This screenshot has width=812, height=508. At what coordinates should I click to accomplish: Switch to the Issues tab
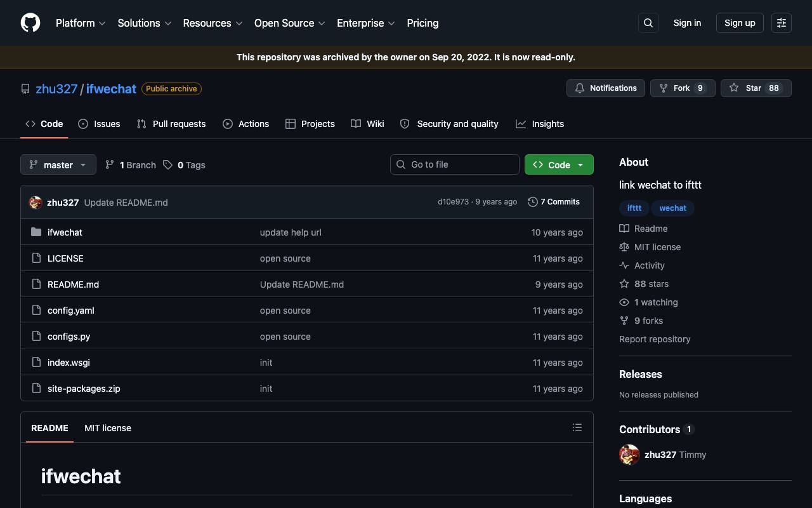(x=99, y=124)
